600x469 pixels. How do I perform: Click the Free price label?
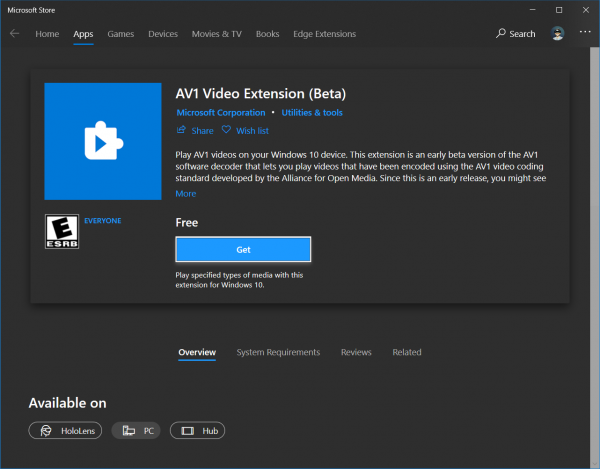click(x=187, y=223)
